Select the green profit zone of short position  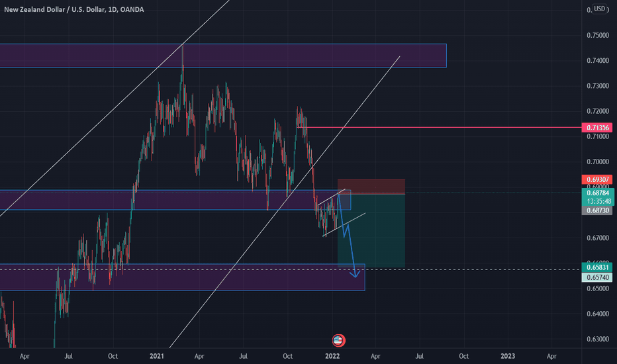coord(371,230)
